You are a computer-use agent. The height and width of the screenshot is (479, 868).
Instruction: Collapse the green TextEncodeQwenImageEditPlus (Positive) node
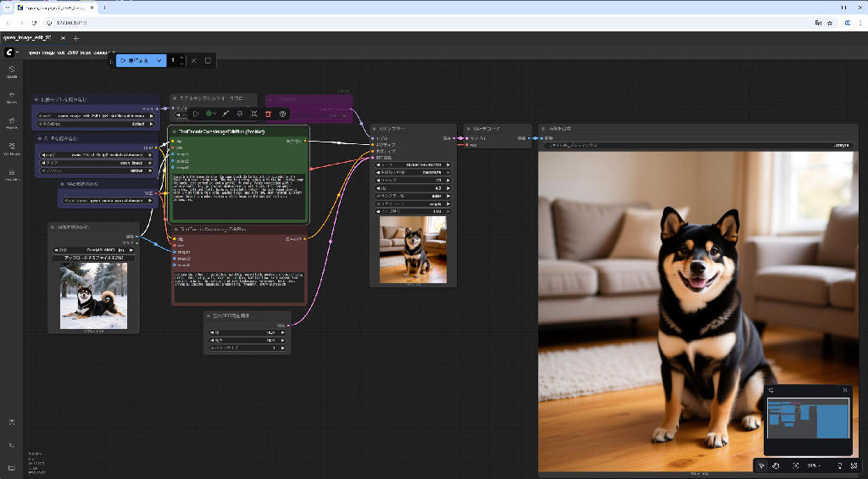[173, 131]
